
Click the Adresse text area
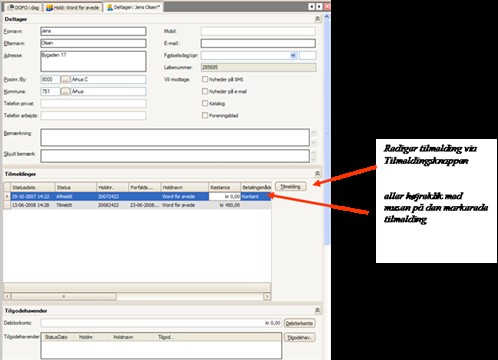(x=93, y=61)
